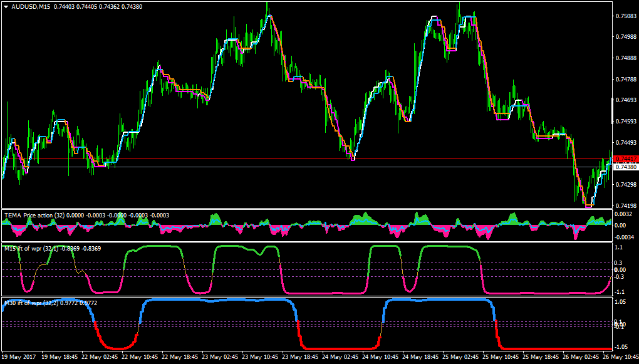The image size is (639, 364).
Task: Select the 24 May 02:45 time axis label
Action: coord(339,356)
